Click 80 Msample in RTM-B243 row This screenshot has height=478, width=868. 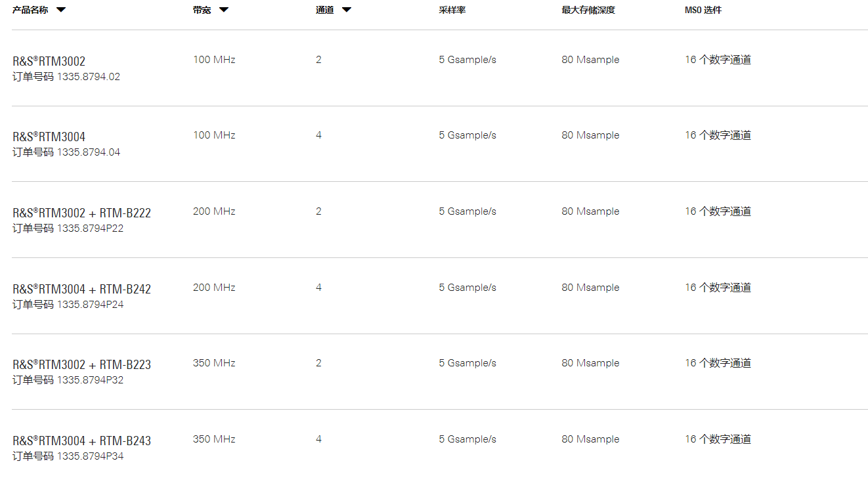pos(590,439)
